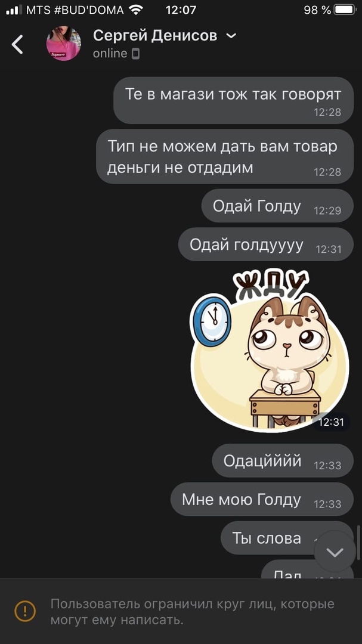
Task: Tap the "Одай Голду" message bubble
Action: pyautogui.click(x=277, y=206)
